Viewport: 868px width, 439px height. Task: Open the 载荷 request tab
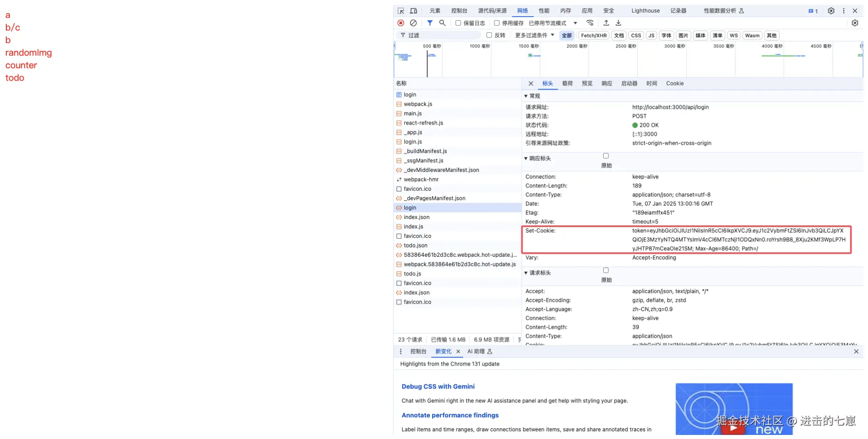(568, 84)
